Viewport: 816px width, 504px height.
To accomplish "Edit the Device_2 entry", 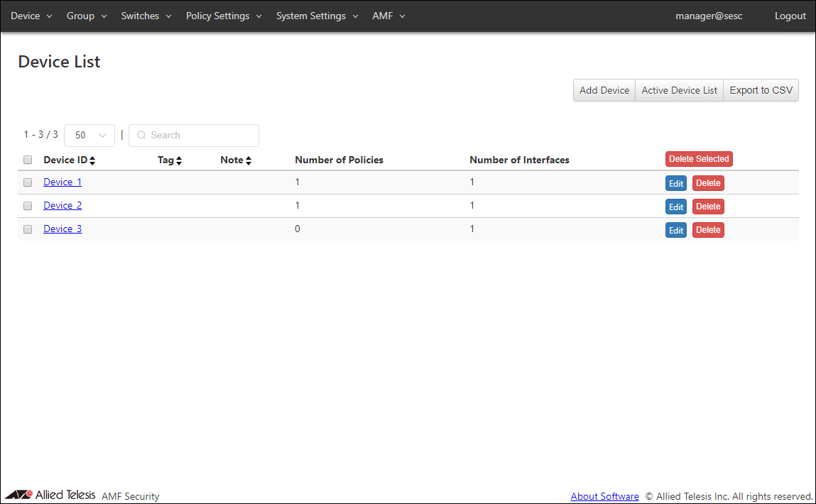I will pos(676,207).
